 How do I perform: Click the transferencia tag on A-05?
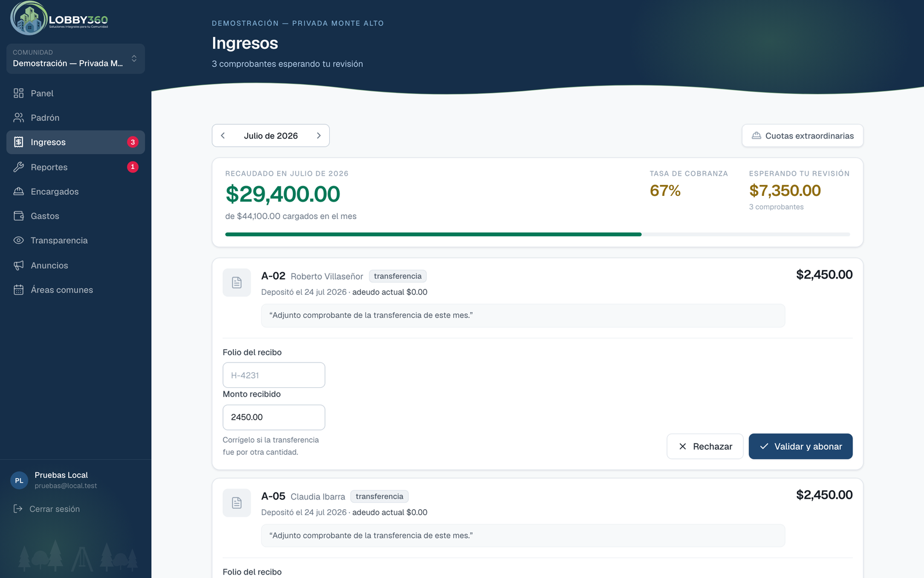[379, 497]
